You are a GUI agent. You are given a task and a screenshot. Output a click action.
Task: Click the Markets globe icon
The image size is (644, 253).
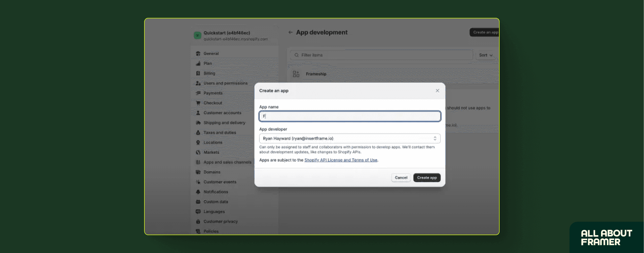198,152
